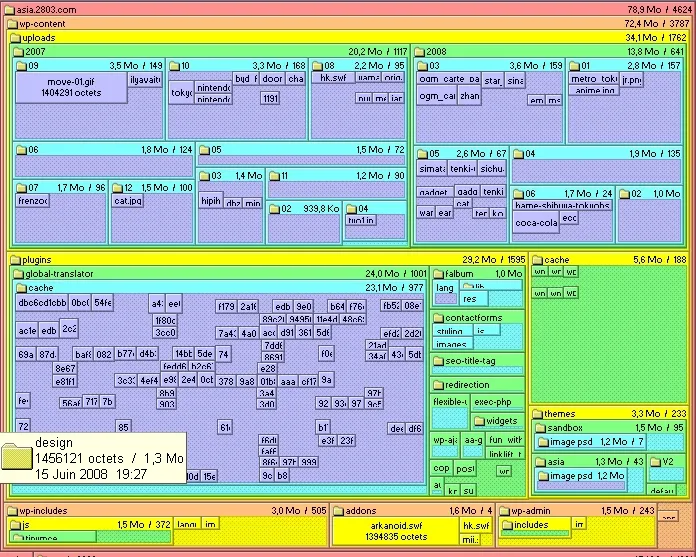Click the 3,0 Mo size of wp-includes
Screen dimensions: 696x557
point(286,511)
